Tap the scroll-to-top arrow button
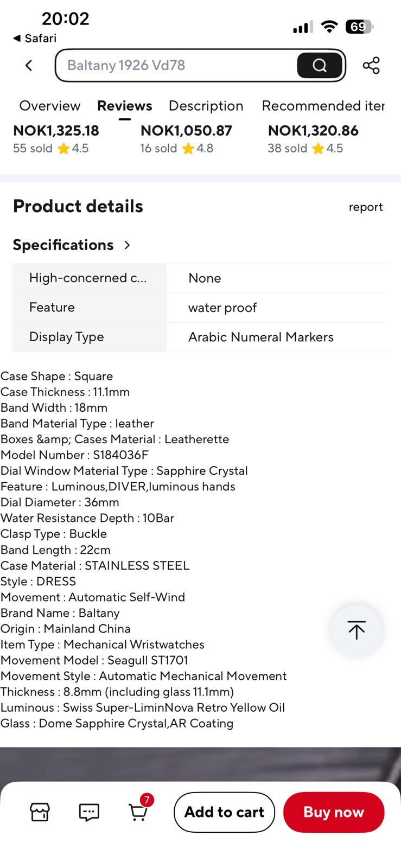Image resolution: width=401 pixels, height=868 pixels. 357,630
